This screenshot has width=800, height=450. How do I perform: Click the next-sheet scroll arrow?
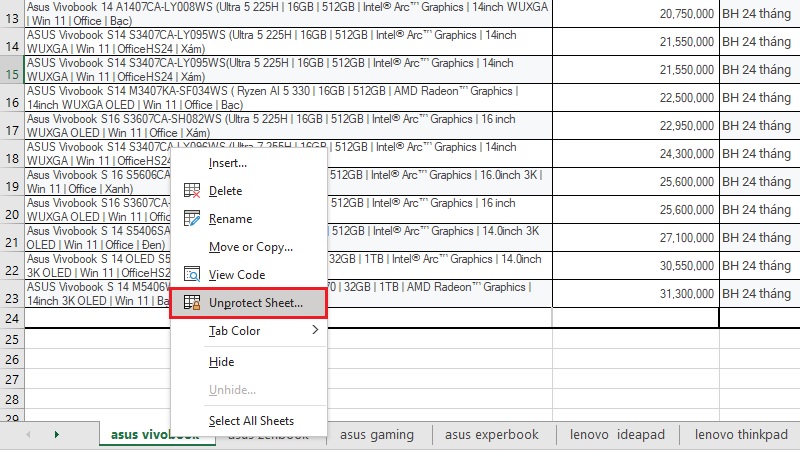(x=56, y=435)
